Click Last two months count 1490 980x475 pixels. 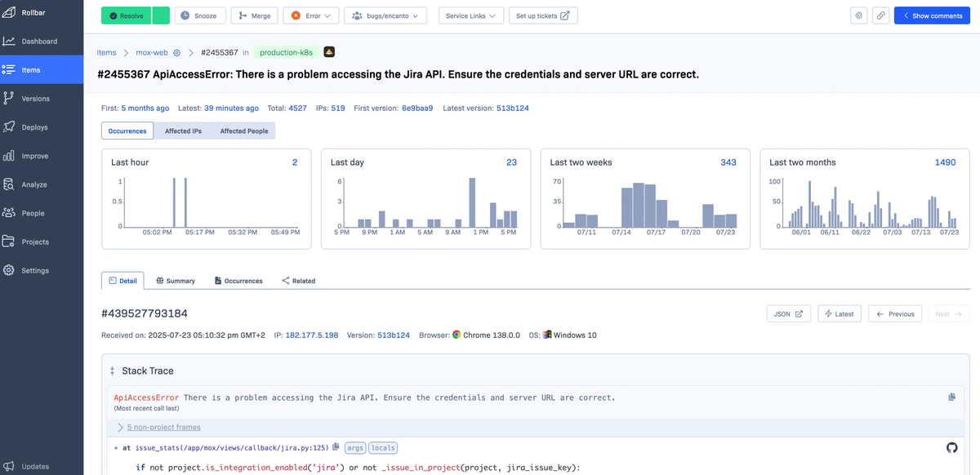pos(945,162)
